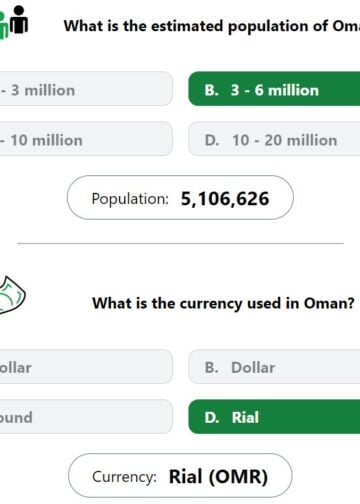Click the 'Currency:' label text
360x504 pixels.
124,477
